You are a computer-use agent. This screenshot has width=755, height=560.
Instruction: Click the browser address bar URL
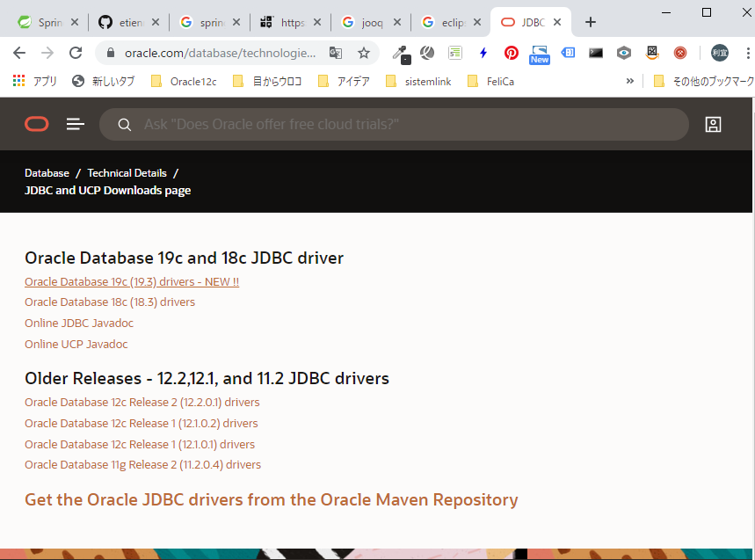(x=220, y=53)
